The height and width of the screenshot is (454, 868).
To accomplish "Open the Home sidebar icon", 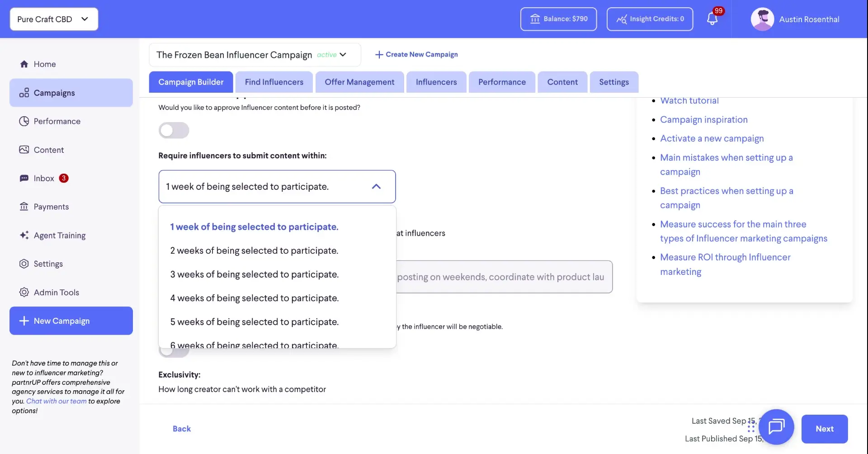I will pyautogui.click(x=24, y=64).
